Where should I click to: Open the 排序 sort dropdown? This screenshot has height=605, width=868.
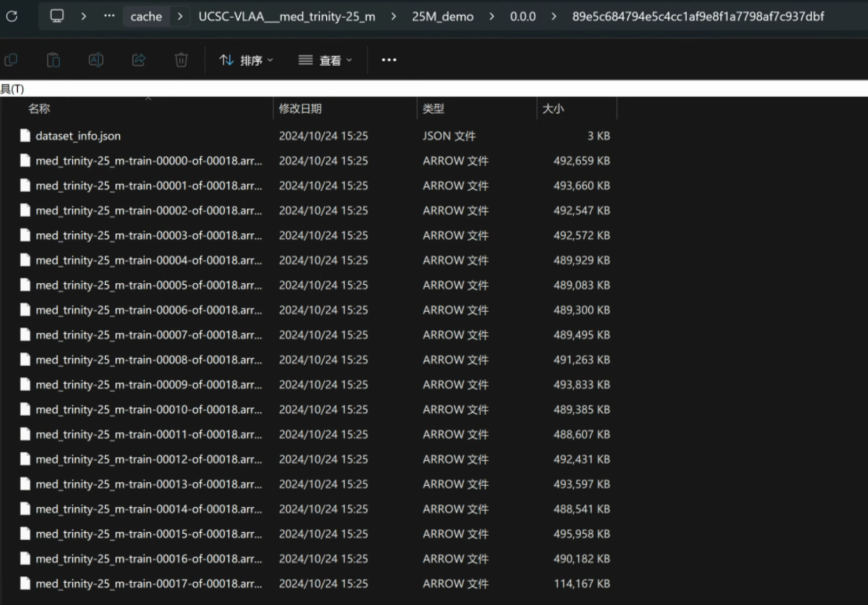pos(246,61)
